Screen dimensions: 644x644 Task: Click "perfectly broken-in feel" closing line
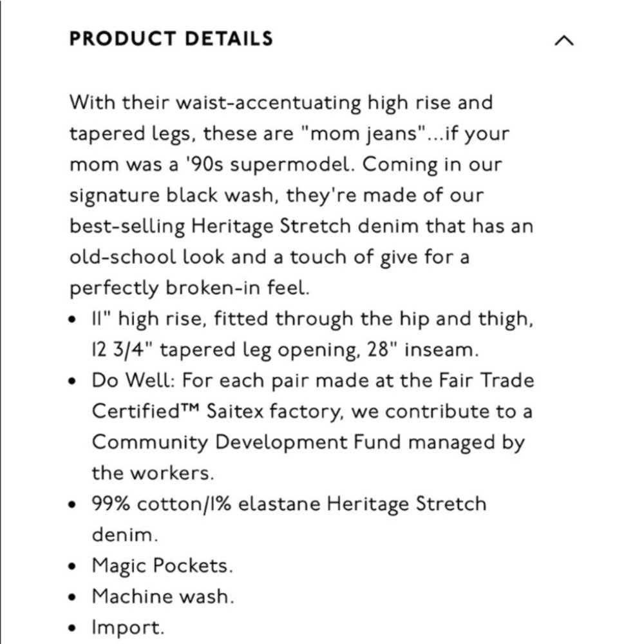189,289
